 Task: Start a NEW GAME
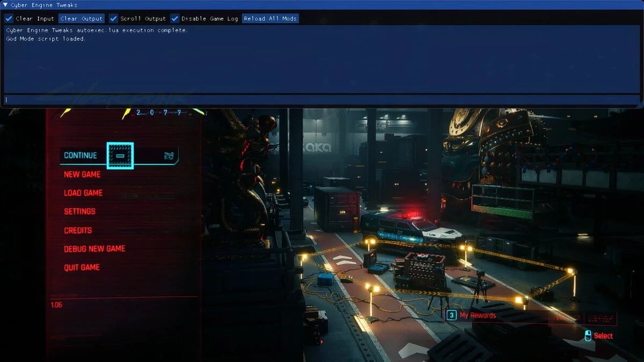tap(82, 174)
